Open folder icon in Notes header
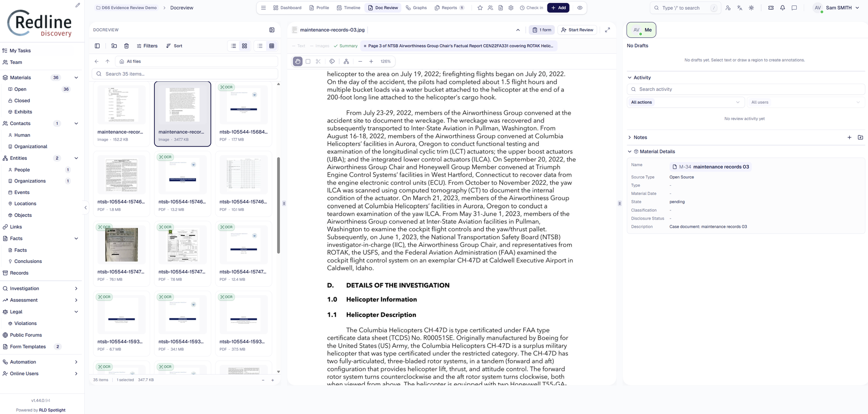Screen dimensions: 868x414 click(860, 137)
